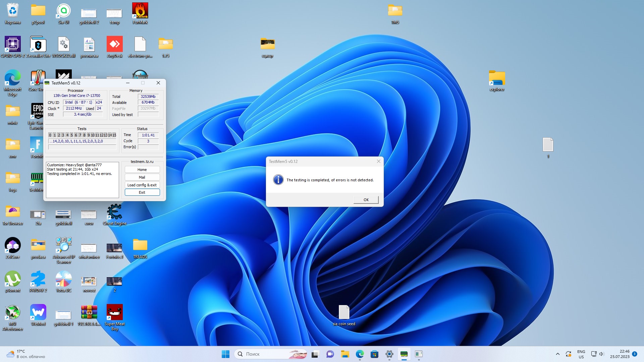Click the Load config & exit button
This screenshot has height=362, width=644.
point(142,185)
